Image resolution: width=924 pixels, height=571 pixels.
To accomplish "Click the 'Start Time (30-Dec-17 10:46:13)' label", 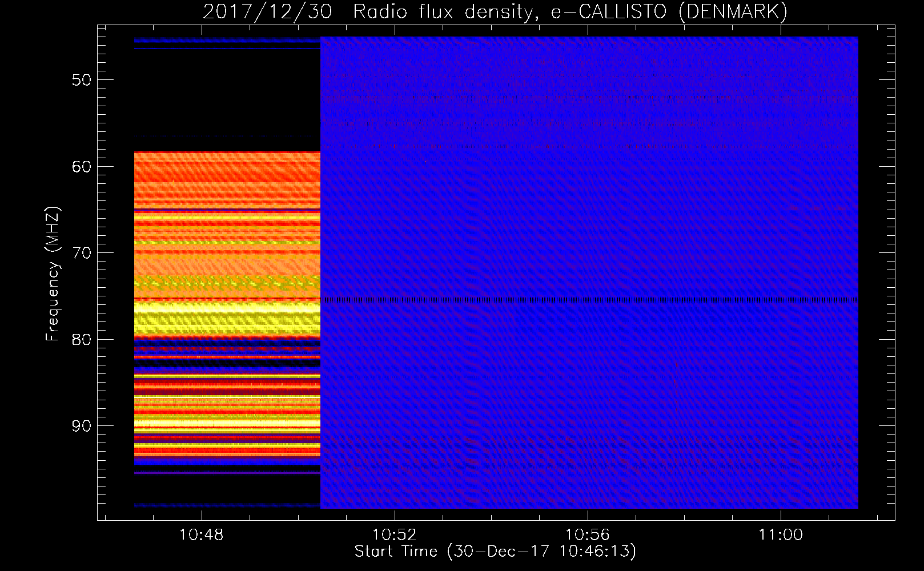I will click(495, 552).
